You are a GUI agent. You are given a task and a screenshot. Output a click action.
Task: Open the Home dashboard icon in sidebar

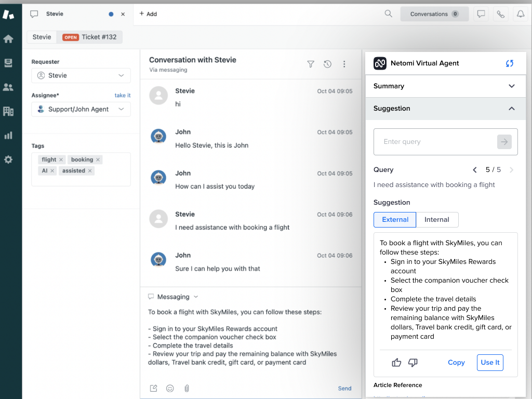pos(8,38)
